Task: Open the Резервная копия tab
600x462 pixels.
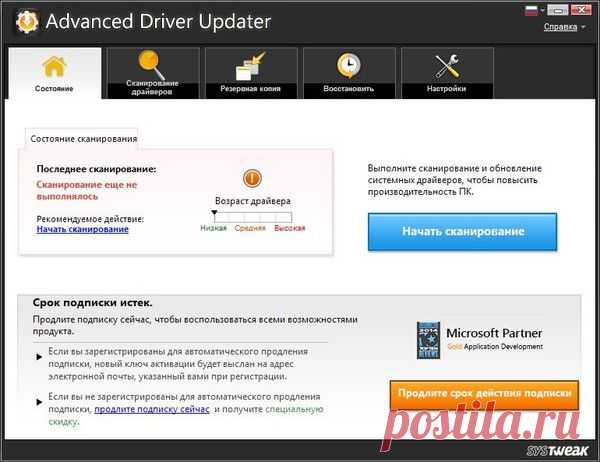Action: pos(251,73)
